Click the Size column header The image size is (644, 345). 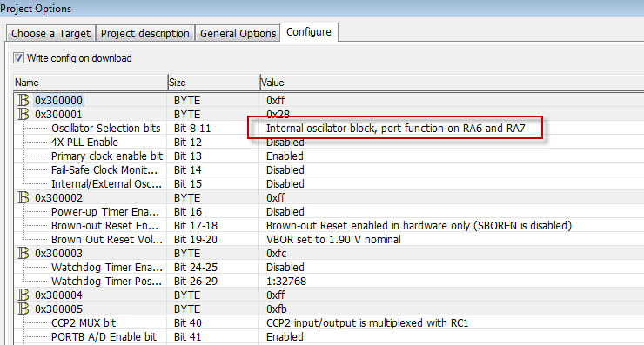(214, 83)
